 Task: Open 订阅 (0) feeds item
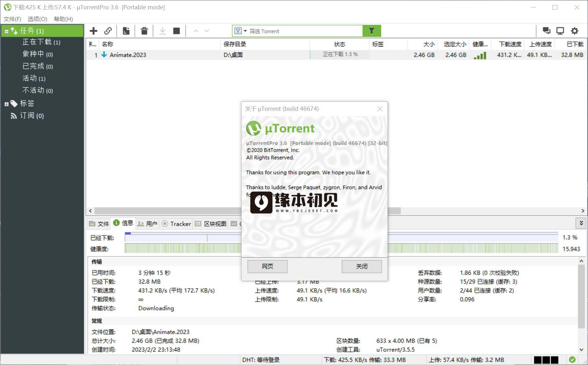32,115
